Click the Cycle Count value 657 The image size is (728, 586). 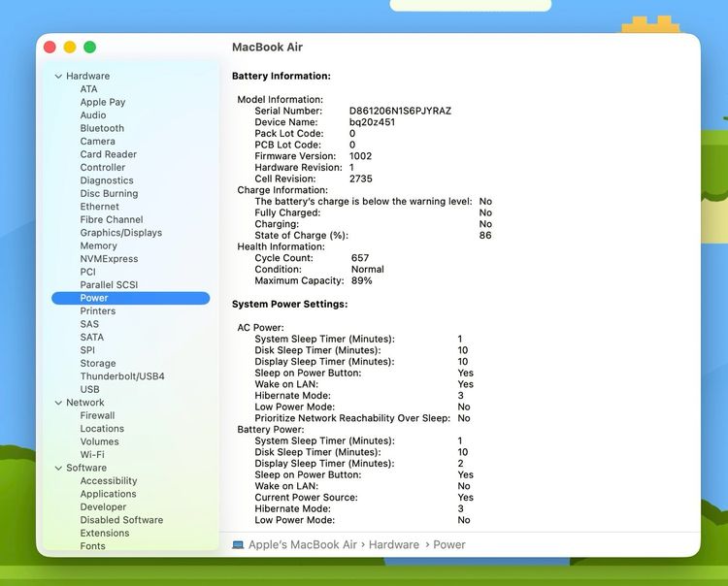pos(360,258)
